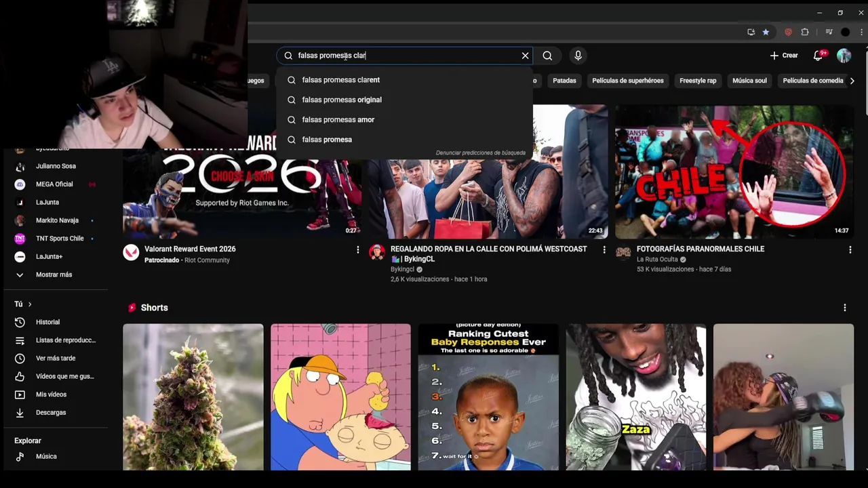This screenshot has width=868, height=488.
Task: Open options menu for Regalando Ropa video
Action: click(604, 250)
